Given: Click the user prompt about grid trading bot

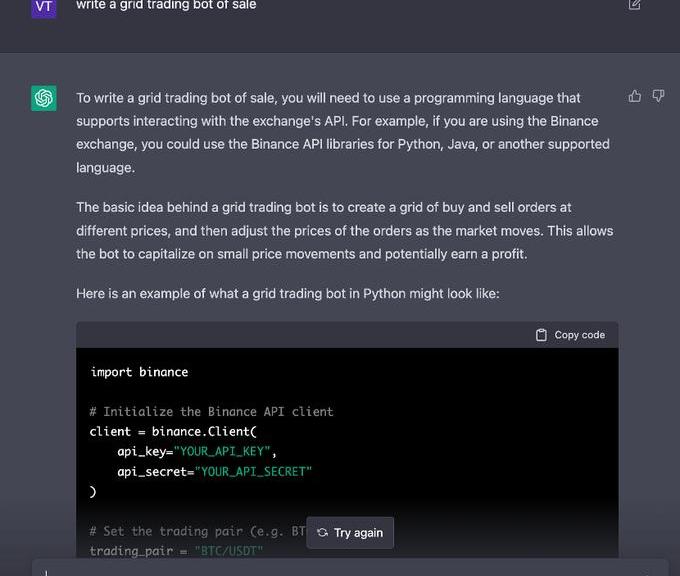Looking at the screenshot, I should [x=166, y=5].
